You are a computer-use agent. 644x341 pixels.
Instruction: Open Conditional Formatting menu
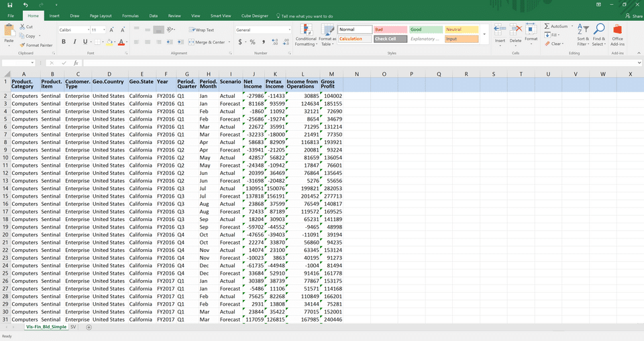(306, 35)
